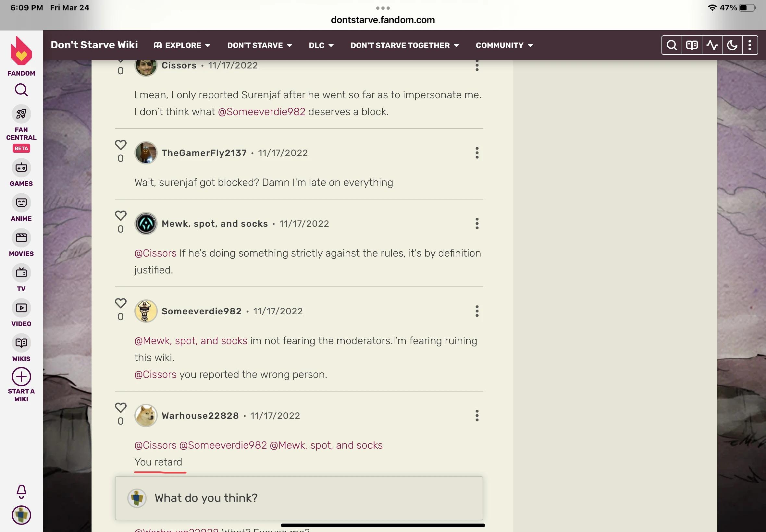Expand Don't Starve Together dropdown
The height and width of the screenshot is (532, 766).
(x=404, y=45)
